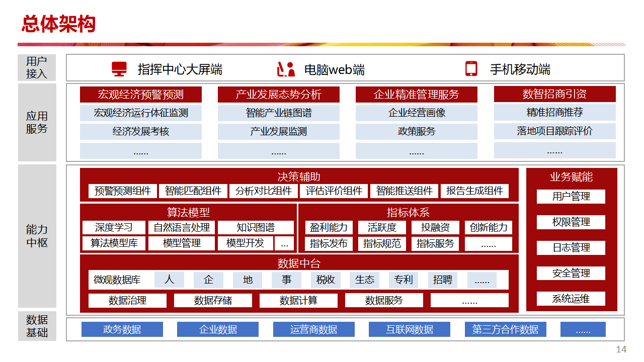
Task: Select the 评估评价组件 box
Action: (334, 191)
